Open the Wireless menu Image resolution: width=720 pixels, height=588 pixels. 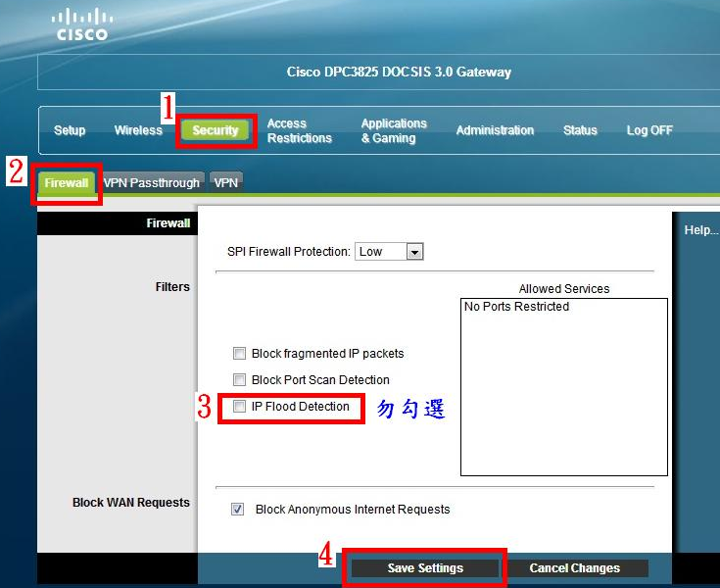point(138,130)
